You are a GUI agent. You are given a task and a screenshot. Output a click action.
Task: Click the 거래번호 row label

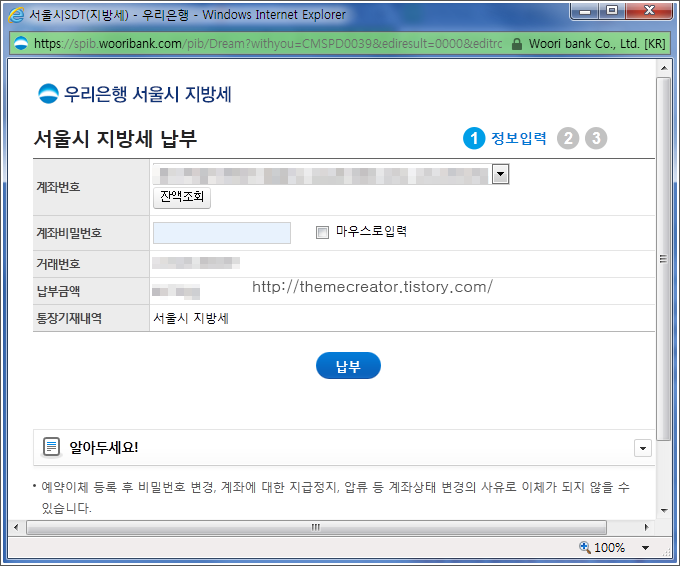[x=58, y=264]
